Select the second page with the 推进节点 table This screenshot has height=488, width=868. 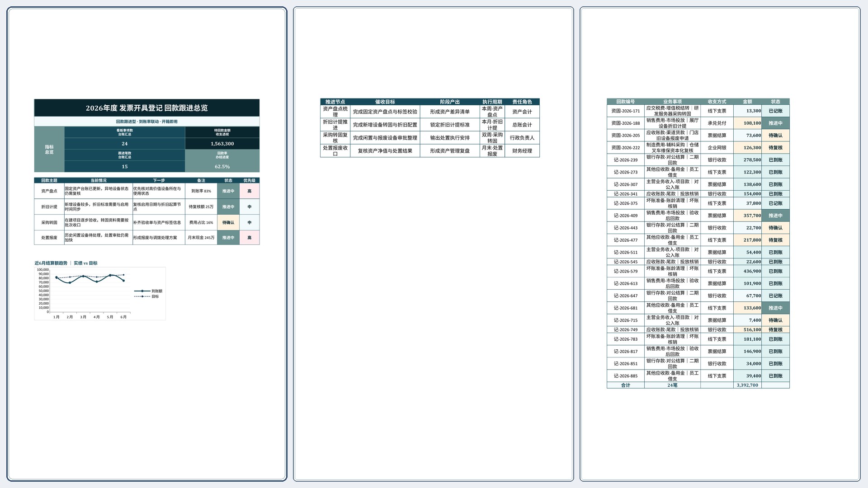pos(434,244)
